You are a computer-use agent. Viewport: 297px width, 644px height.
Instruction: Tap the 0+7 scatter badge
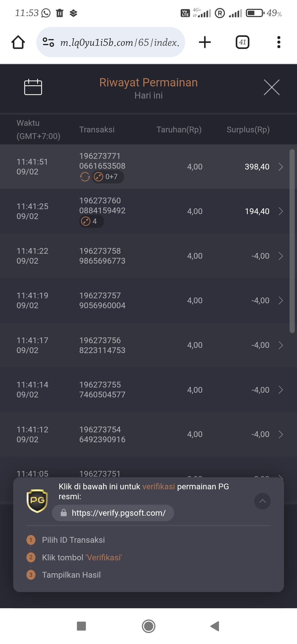[108, 177]
